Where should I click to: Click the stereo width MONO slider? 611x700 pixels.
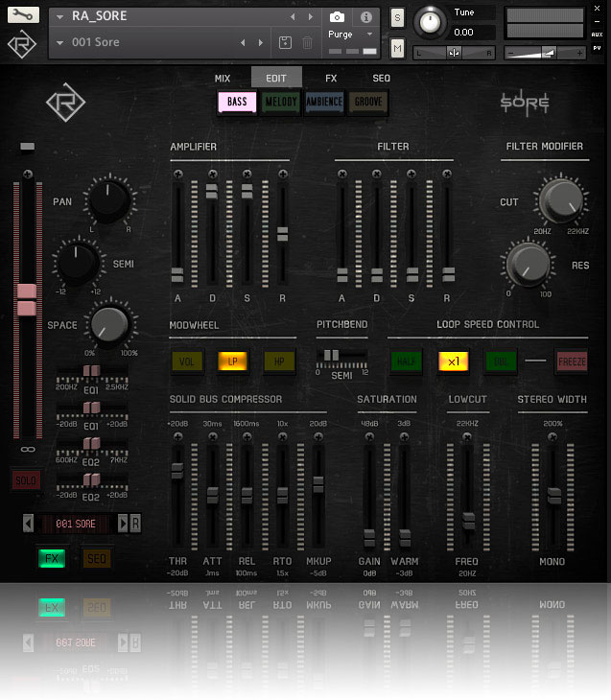552,496
